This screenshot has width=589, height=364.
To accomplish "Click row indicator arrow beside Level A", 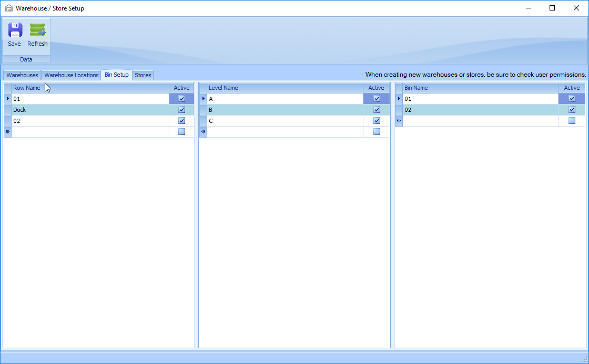I will tap(203, 99).
